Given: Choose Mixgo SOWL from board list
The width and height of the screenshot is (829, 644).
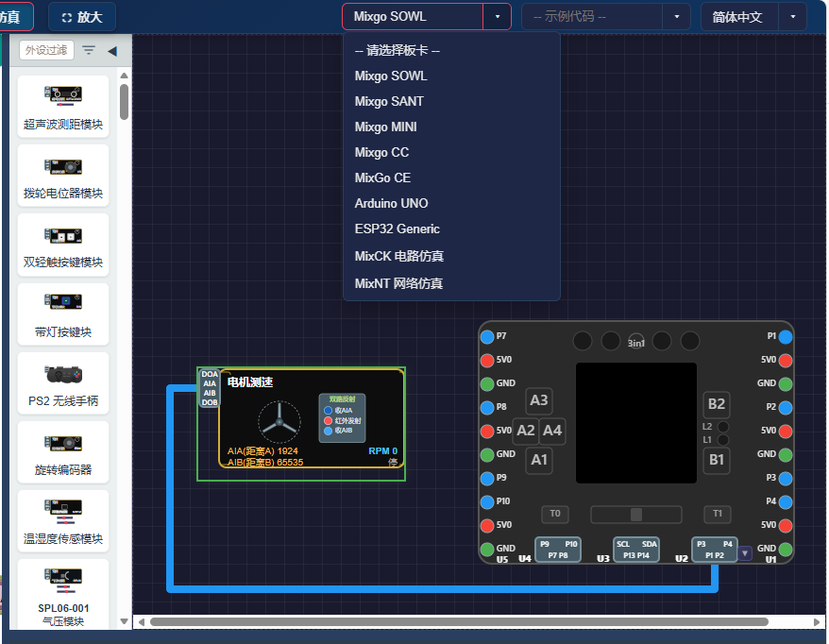Looking at the screenshot, I should click(x=451, y=76).
